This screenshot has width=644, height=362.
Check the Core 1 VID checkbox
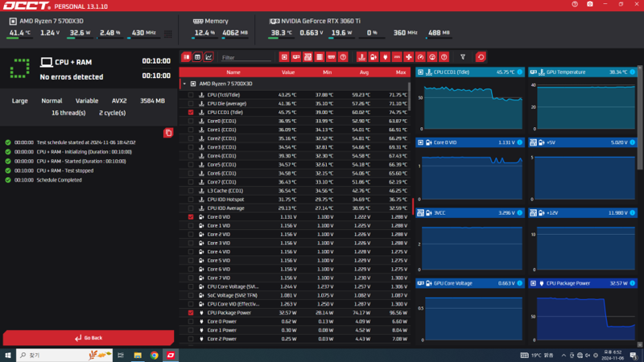coord(191,226)
